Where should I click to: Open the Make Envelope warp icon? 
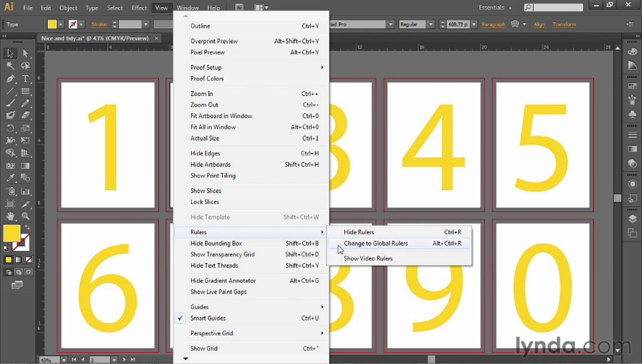coord(516,24)
